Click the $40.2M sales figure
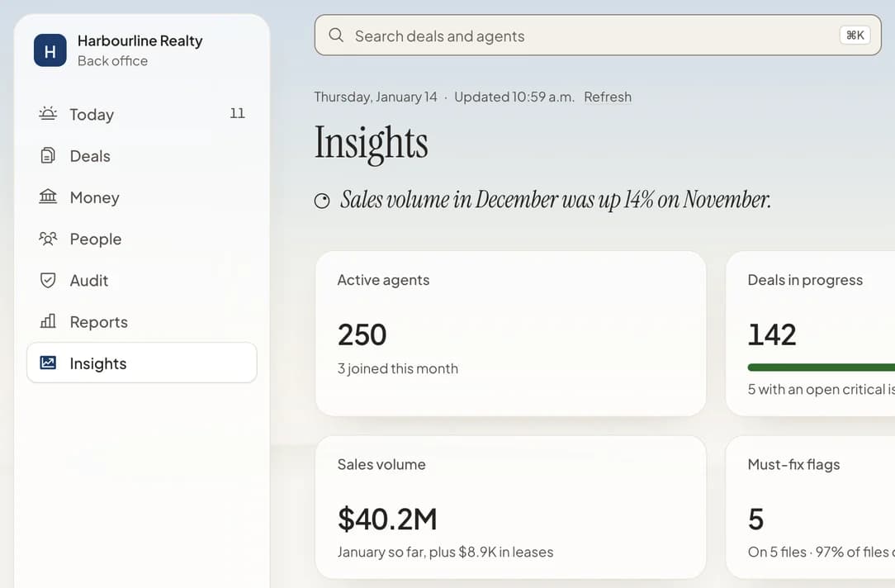 click(387, 519)
